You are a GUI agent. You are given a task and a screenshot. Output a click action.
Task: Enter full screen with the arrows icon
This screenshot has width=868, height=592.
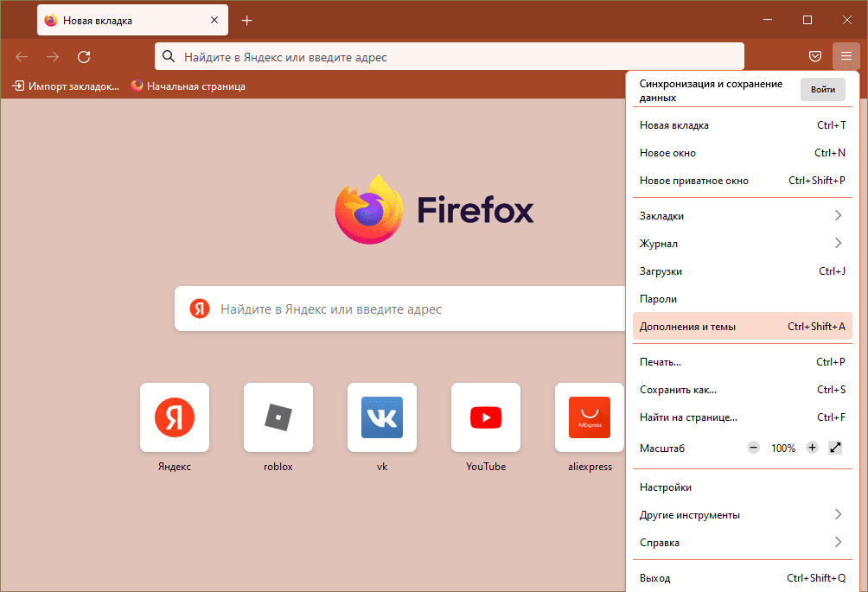(x=835, y=448)
